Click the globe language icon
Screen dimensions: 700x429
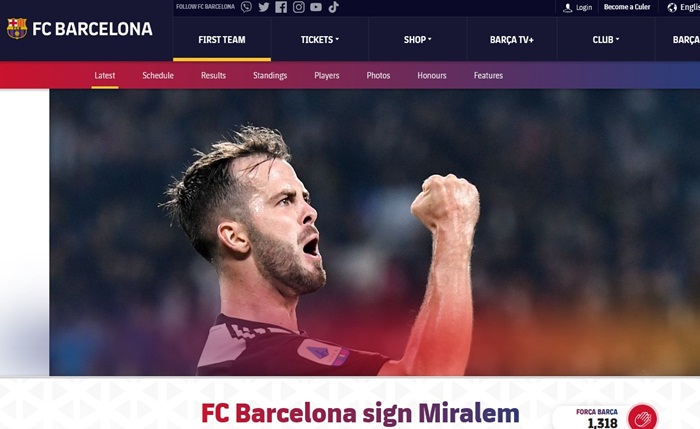coord(672,8)
